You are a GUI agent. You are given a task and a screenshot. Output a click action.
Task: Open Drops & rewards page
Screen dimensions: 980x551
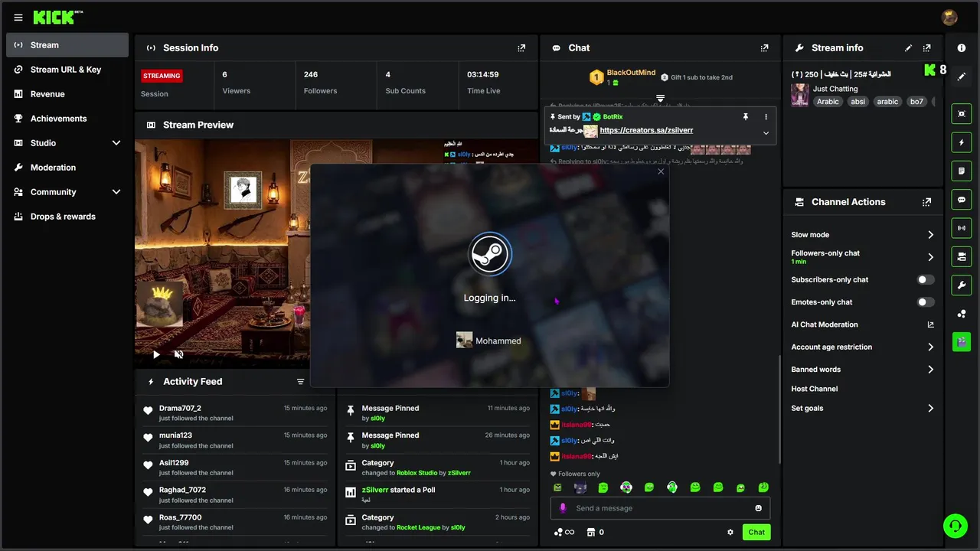[67, 217]
